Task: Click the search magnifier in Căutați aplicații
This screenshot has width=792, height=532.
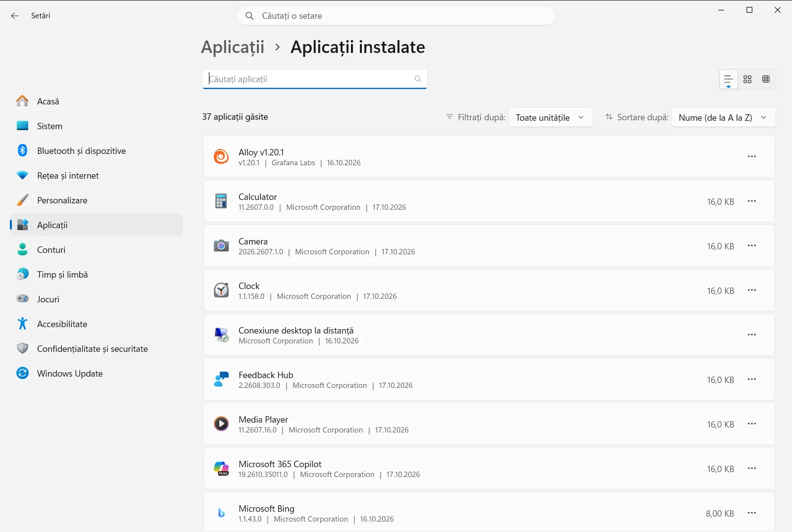Action: [418, 79]
